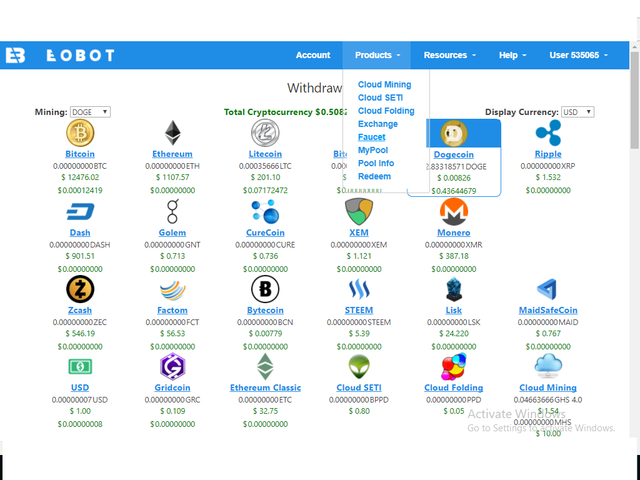Select Cloud Mining from Products menu
Screen dimensions: 640x480
pyautogui.click(x=384, y=84)
